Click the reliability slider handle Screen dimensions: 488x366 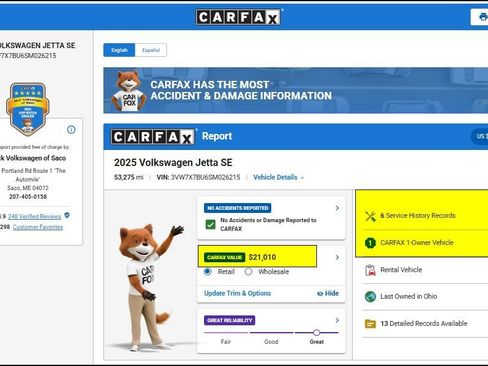316,332
